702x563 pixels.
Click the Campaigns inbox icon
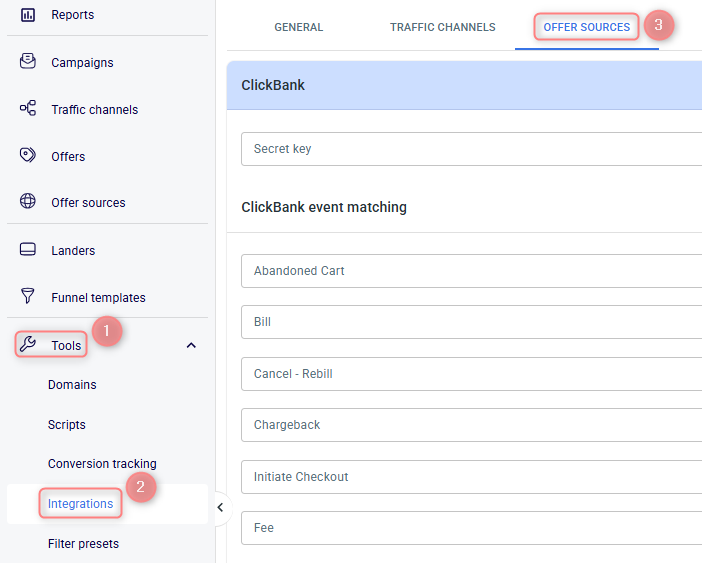click(28, 61)
